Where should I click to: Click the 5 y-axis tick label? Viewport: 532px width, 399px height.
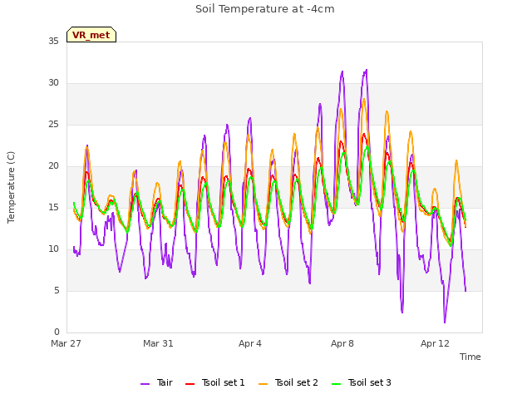point(57,291)
